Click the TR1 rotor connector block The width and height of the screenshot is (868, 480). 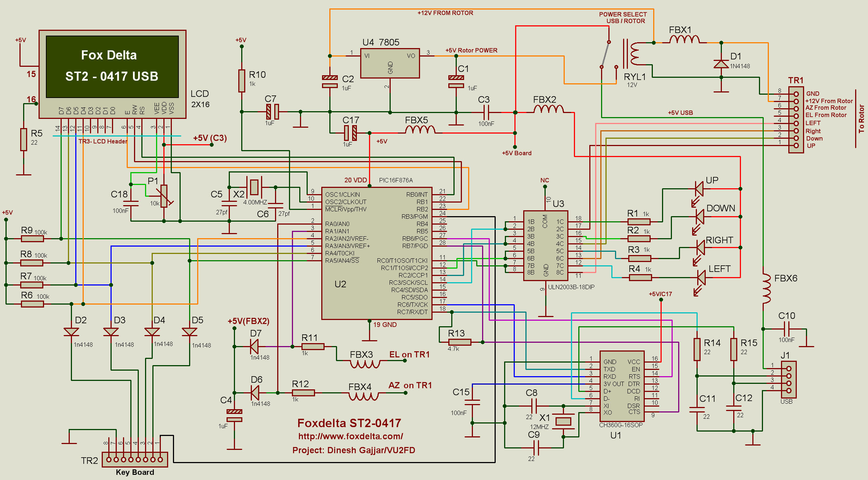(796, 120)
